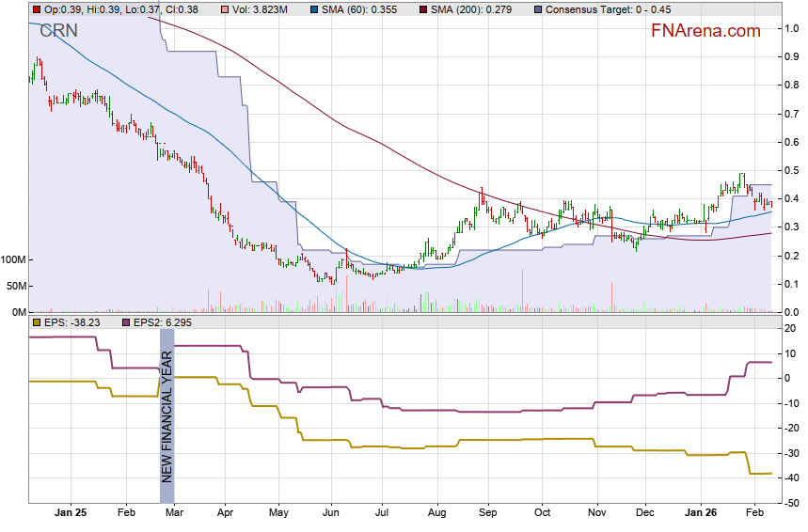Click the NEW FINANCIAL YEAR marker

point(166,415)
